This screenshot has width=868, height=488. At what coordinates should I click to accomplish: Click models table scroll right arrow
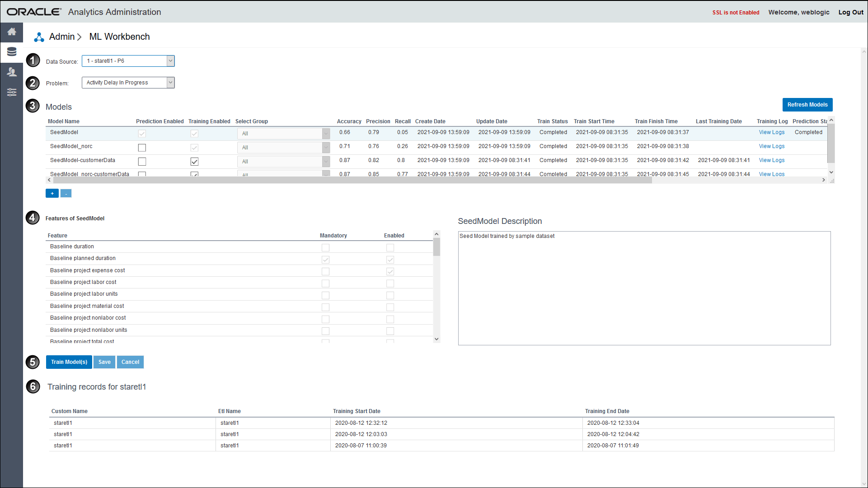[824, 180]
